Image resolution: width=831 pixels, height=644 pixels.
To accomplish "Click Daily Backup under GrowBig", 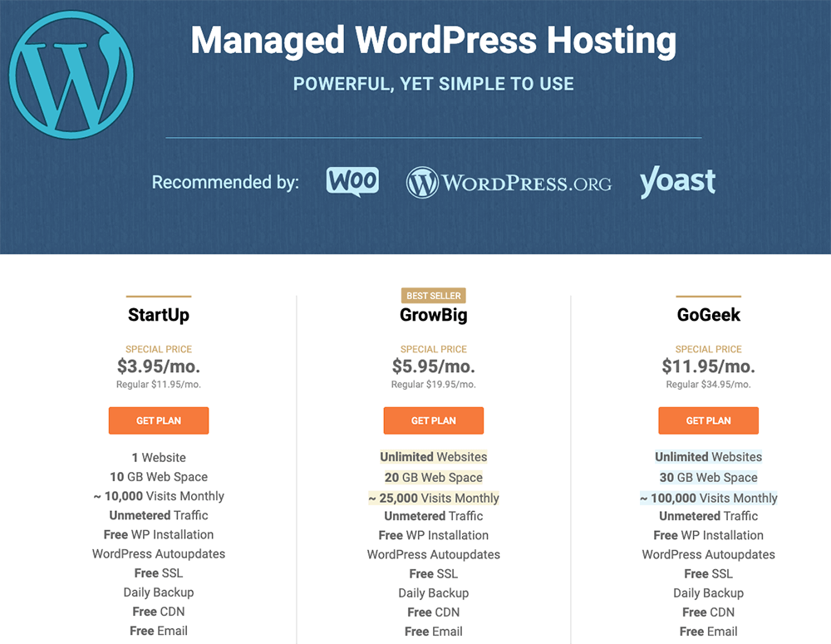I will (434, 593).
